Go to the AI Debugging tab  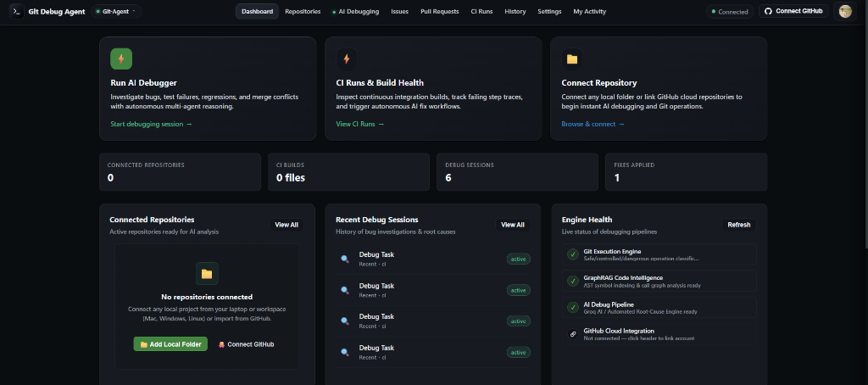[355, 11]
